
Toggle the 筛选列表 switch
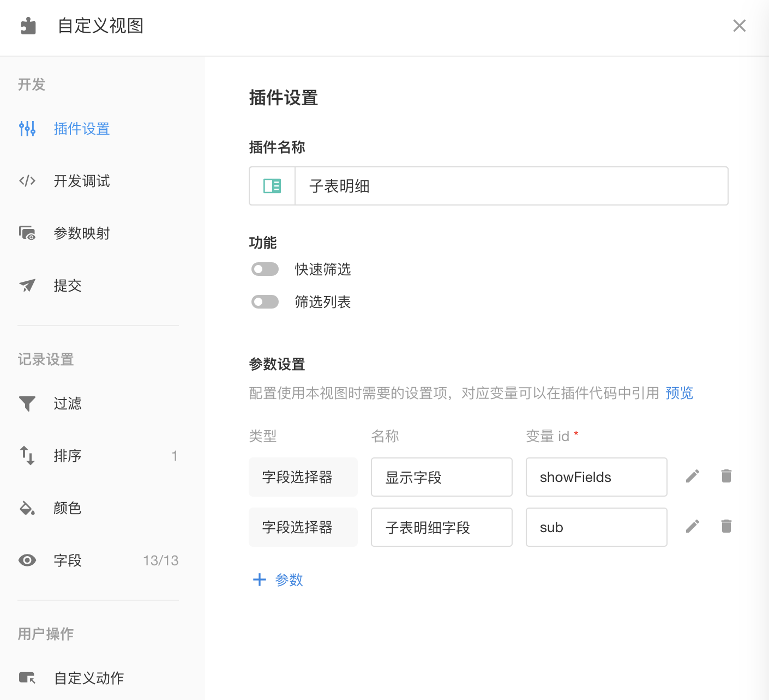click(x=265, y=302)
